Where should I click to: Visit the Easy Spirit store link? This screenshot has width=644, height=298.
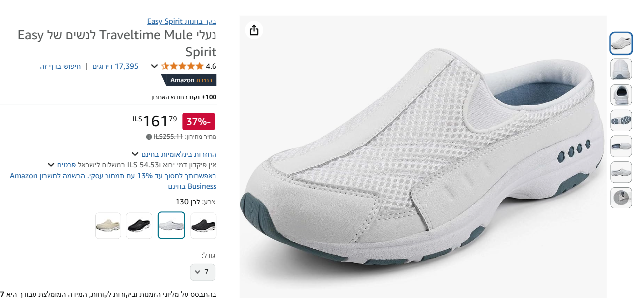coord(182,21)
